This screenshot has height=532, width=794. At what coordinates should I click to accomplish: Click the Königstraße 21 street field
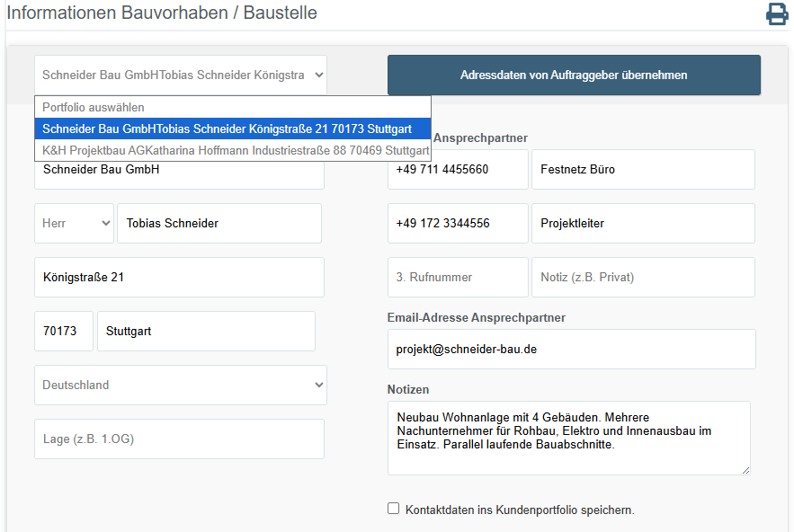(179, 278)
